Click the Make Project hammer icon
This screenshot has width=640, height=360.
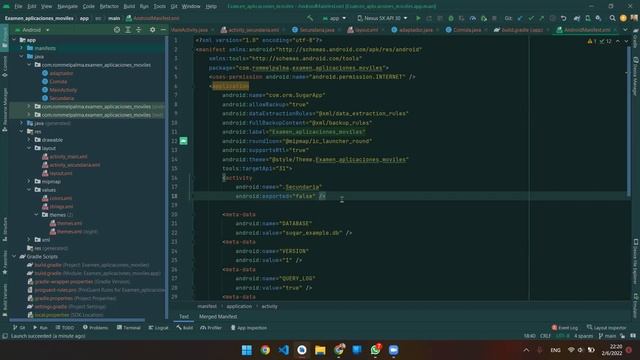tap(310, 18)
